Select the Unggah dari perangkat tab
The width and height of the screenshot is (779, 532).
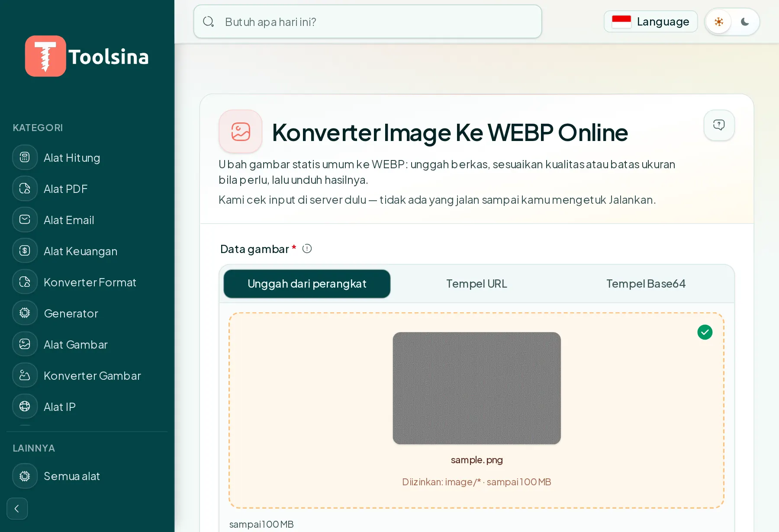pyautogui.click(x=307, y=284)
